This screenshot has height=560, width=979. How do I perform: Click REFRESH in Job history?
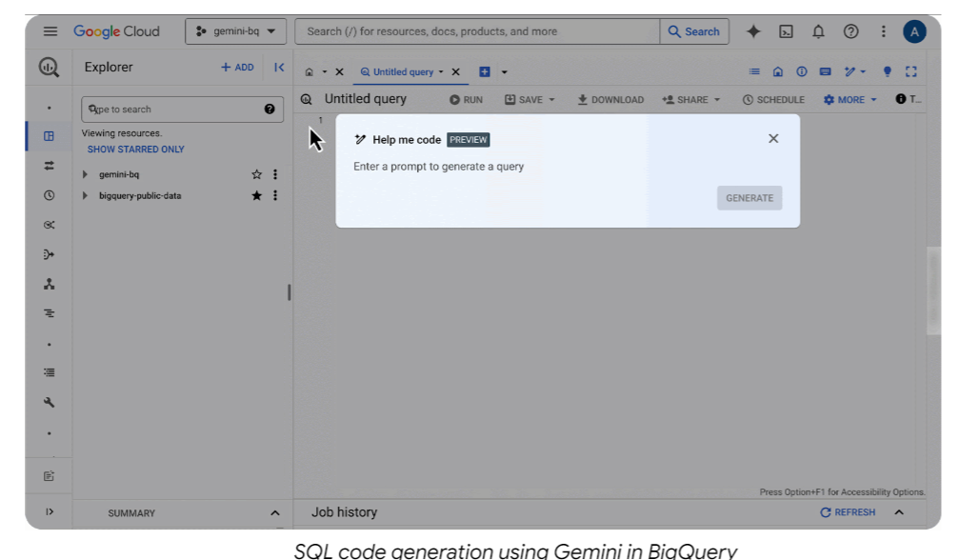click(848, 512)
